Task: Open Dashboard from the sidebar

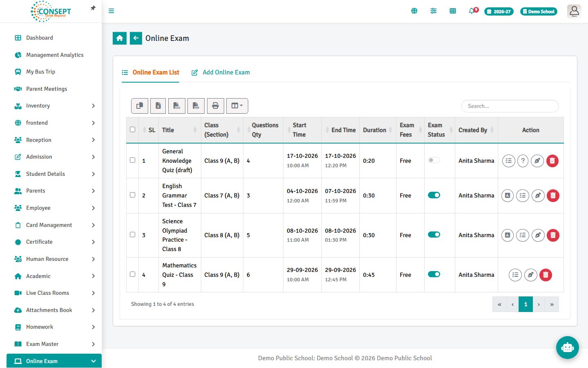Action: point(54,38)
